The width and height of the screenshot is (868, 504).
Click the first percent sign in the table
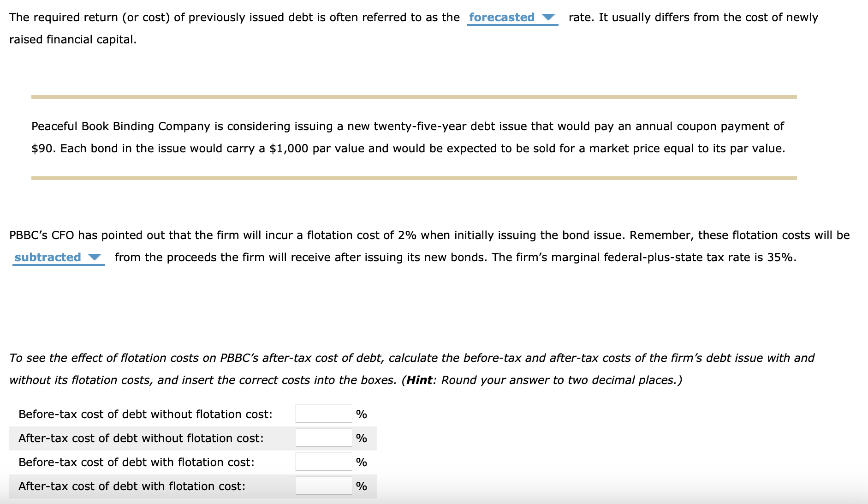coord(363,414)
